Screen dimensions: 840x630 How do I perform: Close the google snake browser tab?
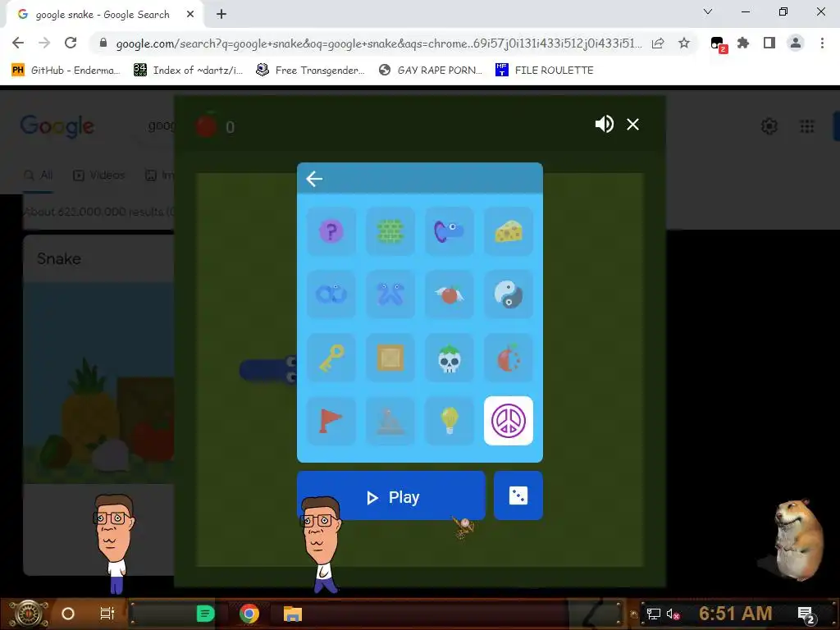(190, 15)
